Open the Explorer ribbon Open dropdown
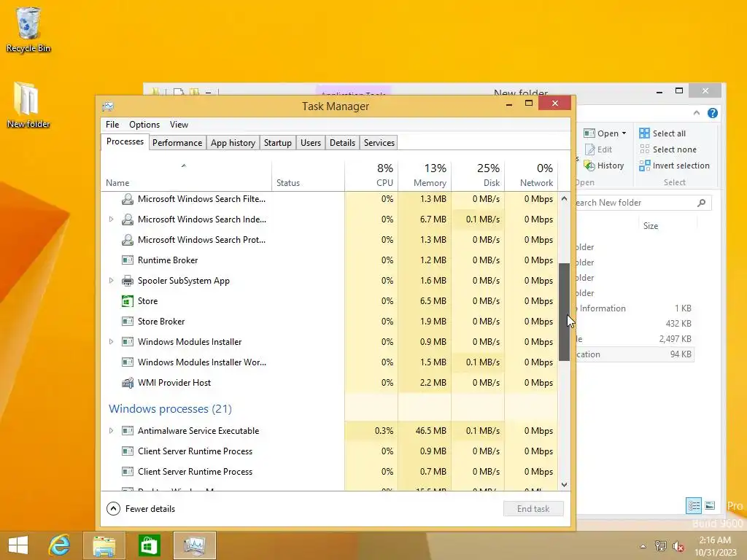 coord(605,133)
